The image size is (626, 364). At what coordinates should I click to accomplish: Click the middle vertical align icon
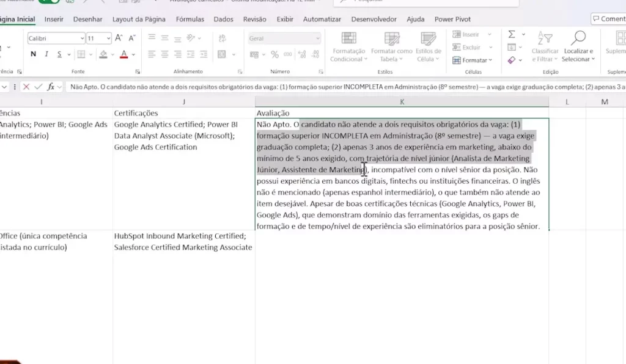pos(164,38)
